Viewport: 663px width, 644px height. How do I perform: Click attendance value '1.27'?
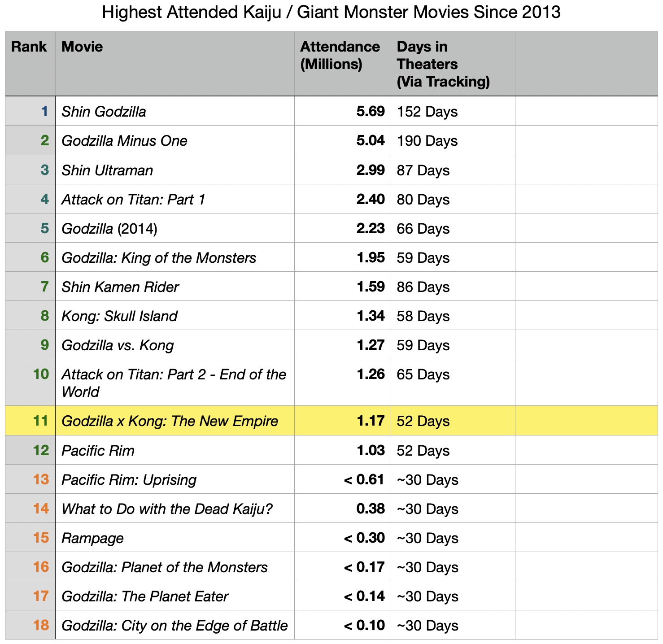click(x=371, y=345)
